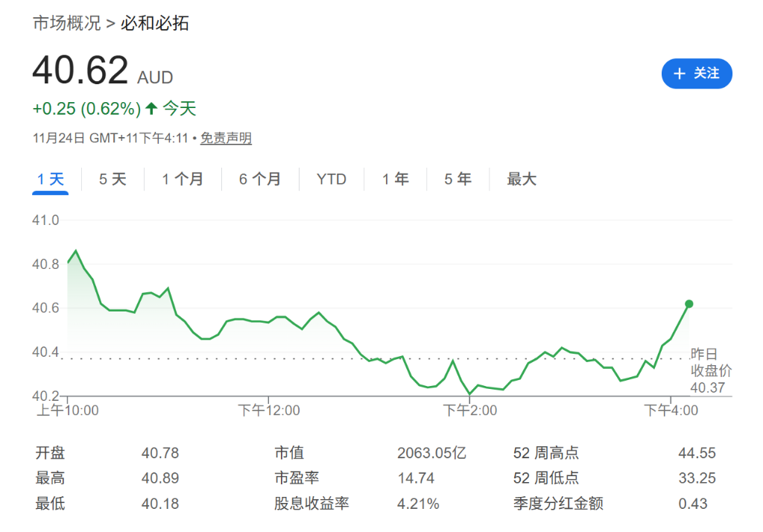Click the 上午10:00 axis time label
763x532 pixels.
click(x=68, y=411)
